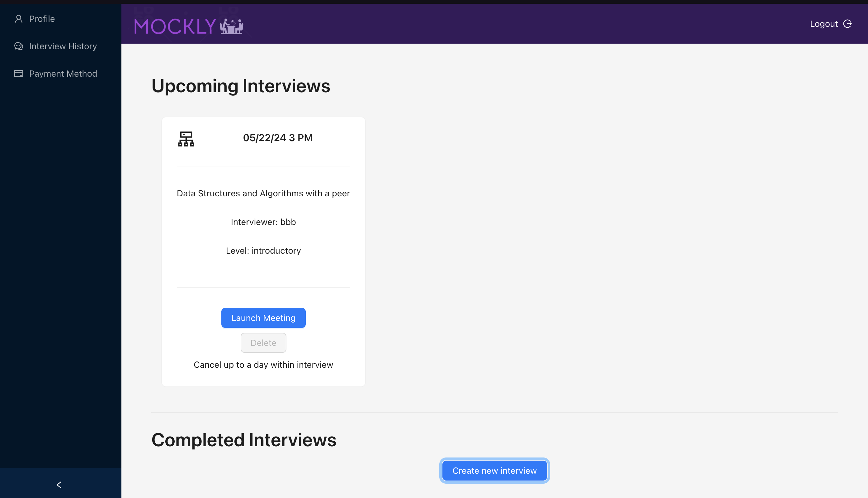This screenshot has height=498, width=868.
Task: Click the logout arrow icon
Action: (847, 24)
